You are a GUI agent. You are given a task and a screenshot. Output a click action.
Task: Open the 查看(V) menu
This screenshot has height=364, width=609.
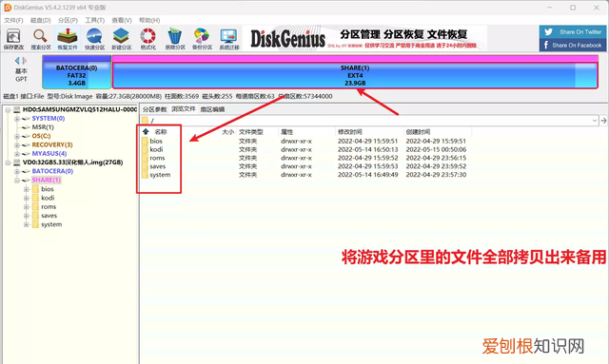pyautogui.click(x=122, y=20)
